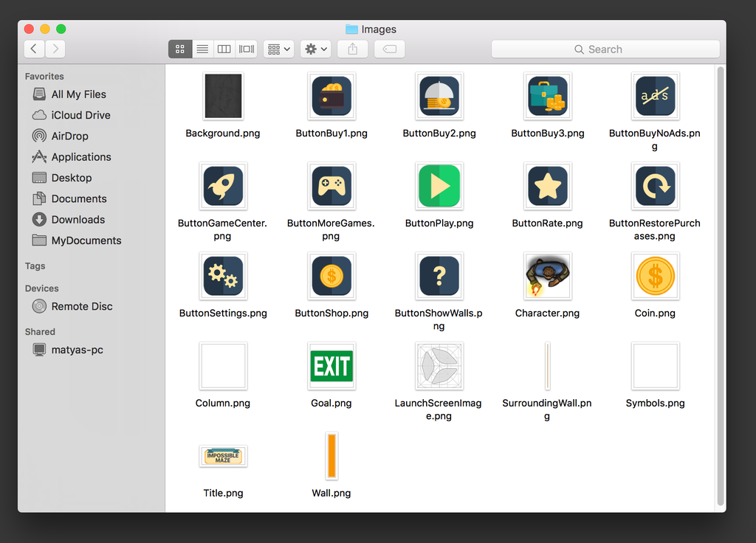This screenshot has width=756, height=543.
Task: Open Applications in sidebar
Action: click(72, 157)
